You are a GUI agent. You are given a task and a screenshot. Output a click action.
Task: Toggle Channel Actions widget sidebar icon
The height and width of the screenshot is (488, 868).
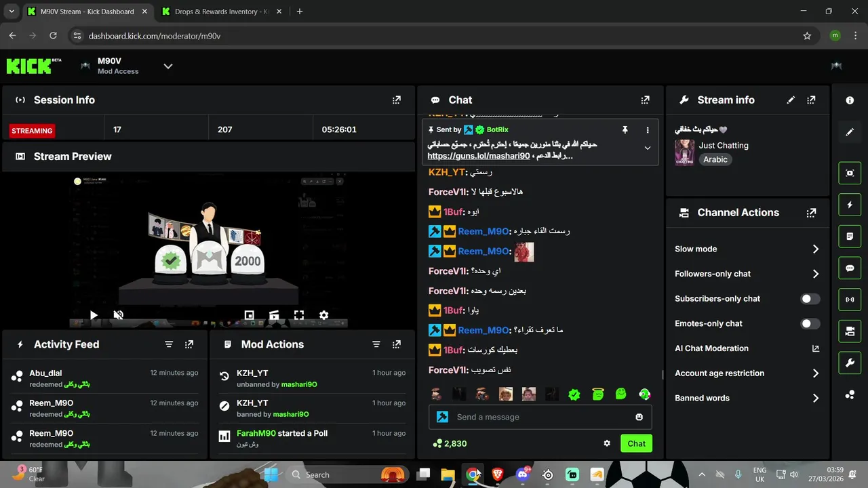pos(850,331)
